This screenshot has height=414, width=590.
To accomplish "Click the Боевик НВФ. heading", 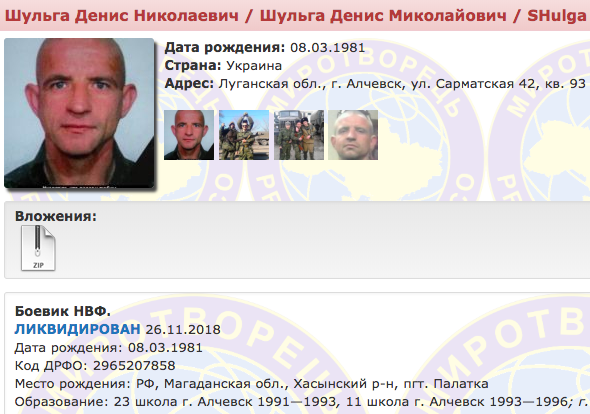I will click(62, 311).
